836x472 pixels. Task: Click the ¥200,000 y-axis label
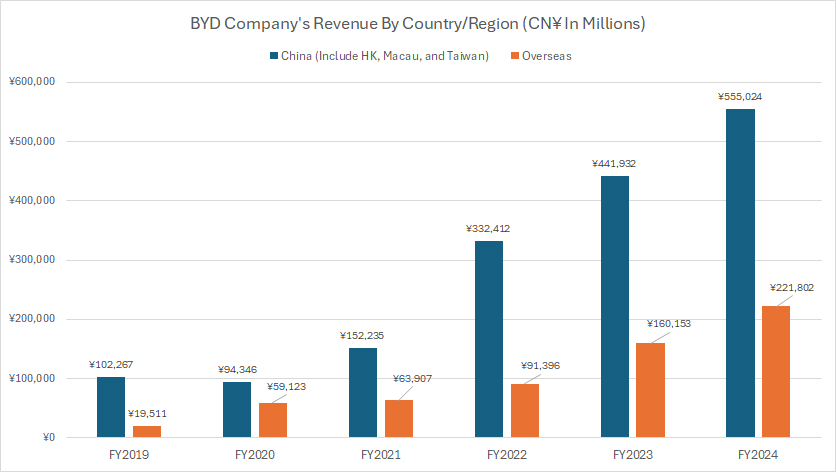(x=32, y=319)
